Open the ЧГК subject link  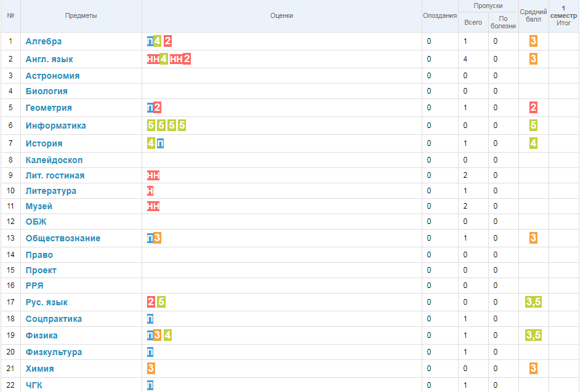[34, 385]
